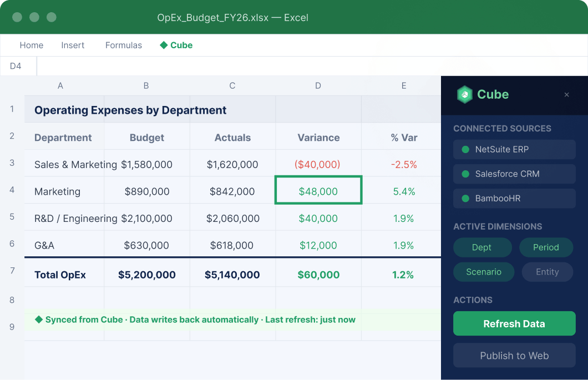Screen dimensions: 588x380
Task: Click the Publish to Web button
Action: tap(514, 355)
